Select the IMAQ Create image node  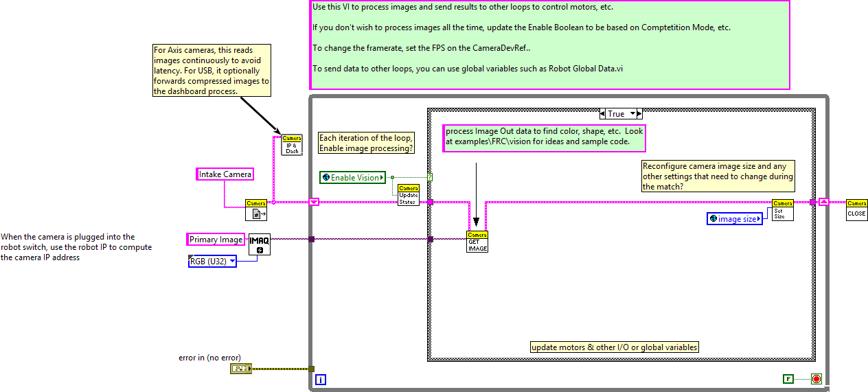click(259, 244)
